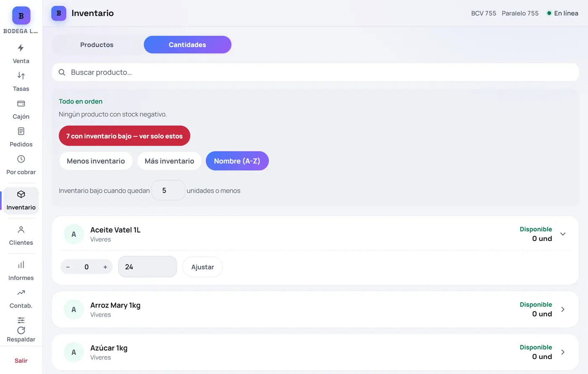Click the BCV 755 rate text

[x=483, y=13]
